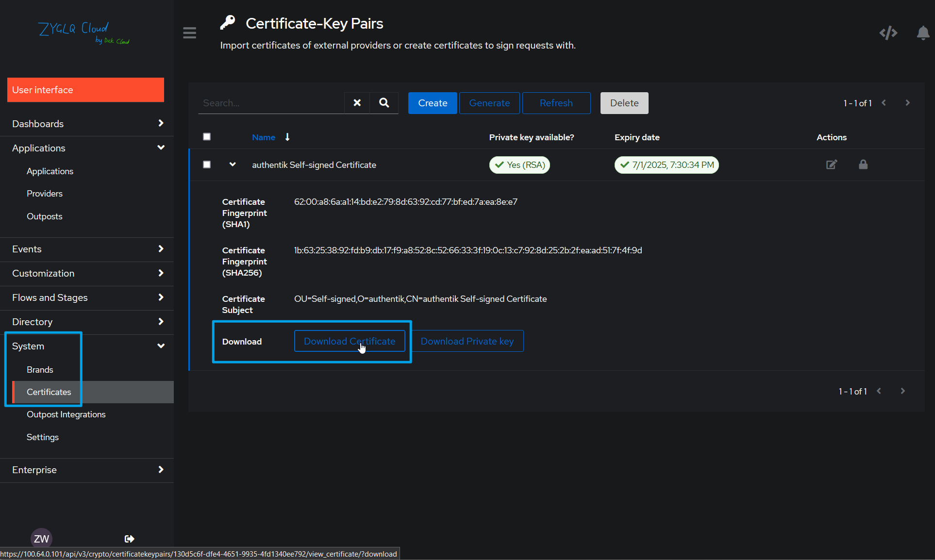This screenshot has width=935, height=560.
Task: Open the API drawer code icon
Action: tap(888, 33)
